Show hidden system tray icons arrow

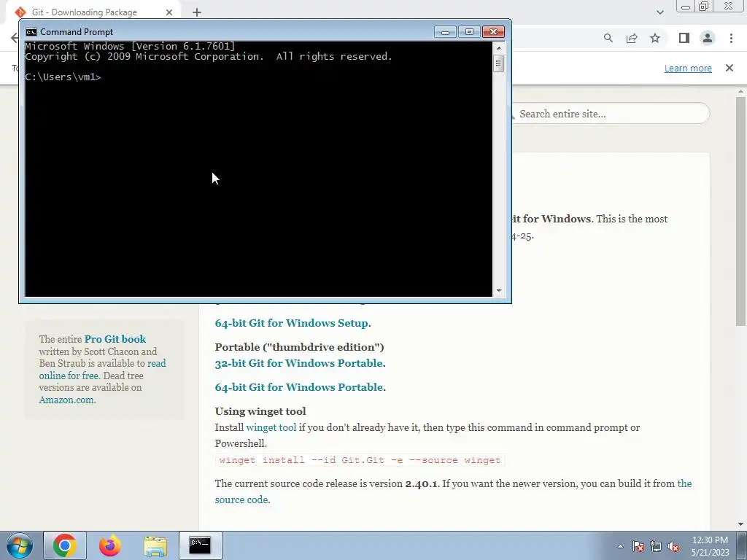click(620, 546)
